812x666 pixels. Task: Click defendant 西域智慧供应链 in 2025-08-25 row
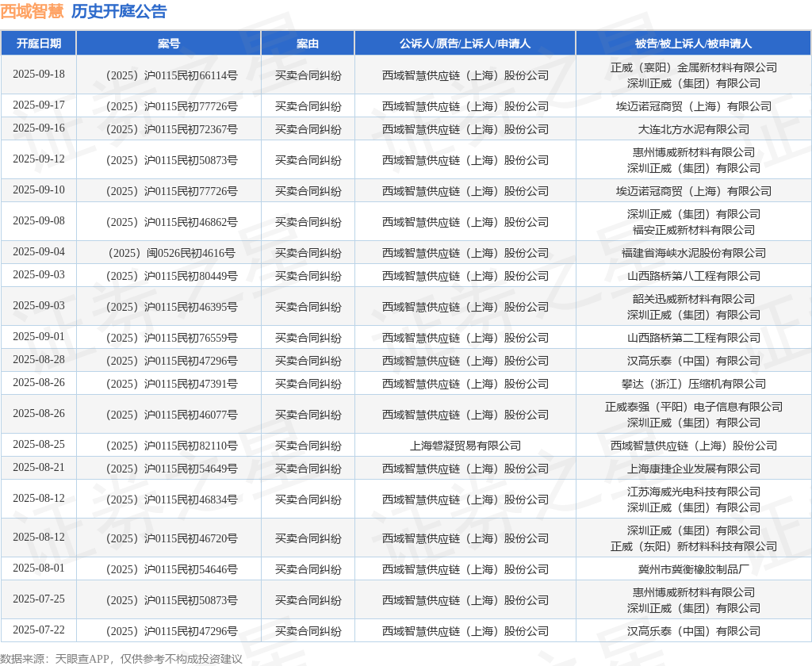(693, 446)
